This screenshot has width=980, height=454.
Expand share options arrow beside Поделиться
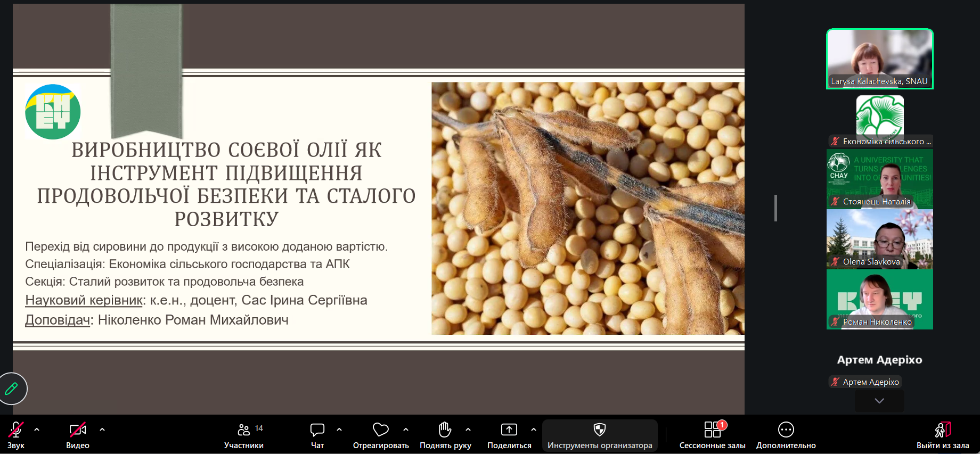(534, 429)
